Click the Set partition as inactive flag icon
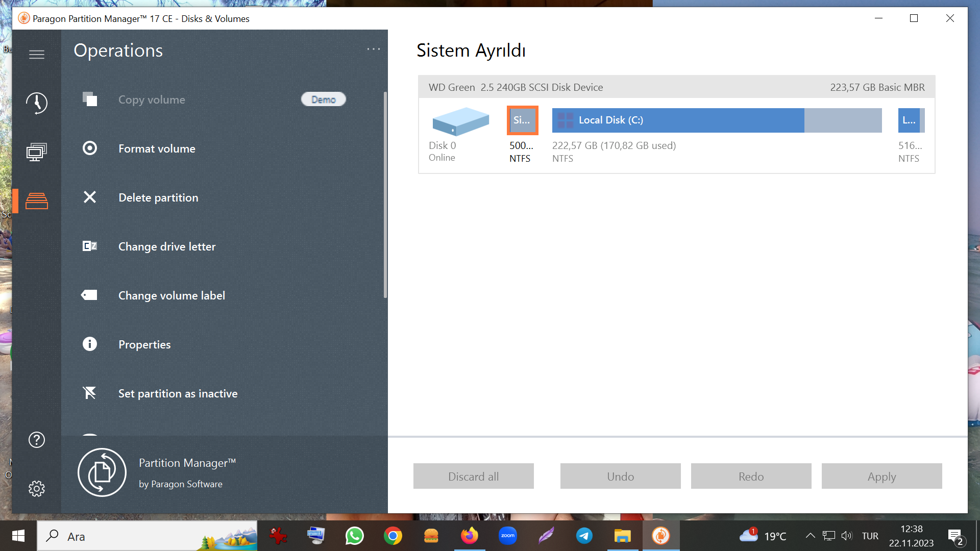 pos(90,393)
